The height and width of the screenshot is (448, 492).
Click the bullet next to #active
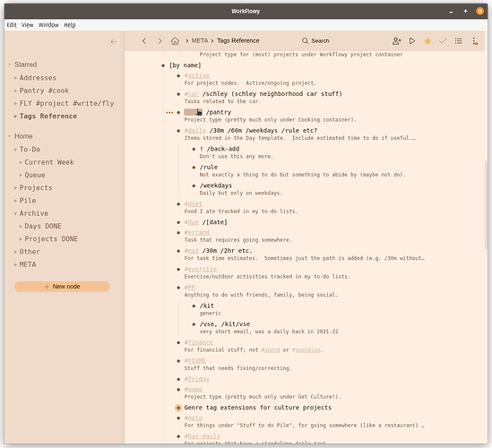[178, 75]
